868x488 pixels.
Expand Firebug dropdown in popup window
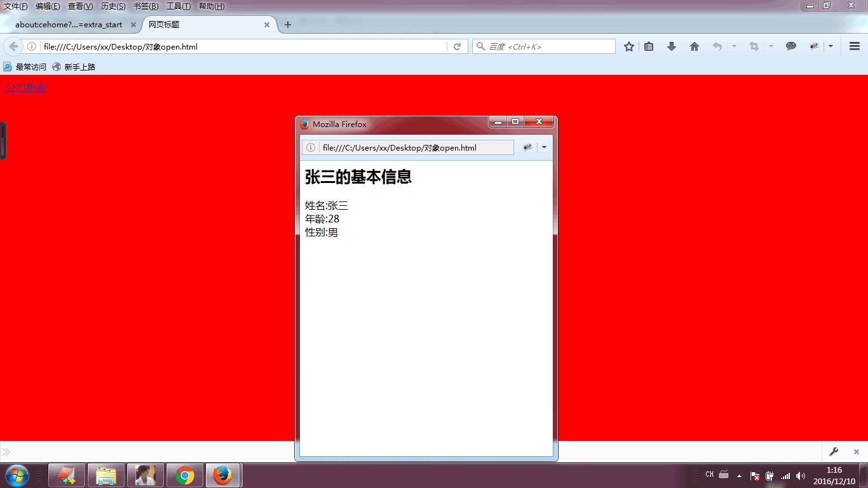point(544,147)
